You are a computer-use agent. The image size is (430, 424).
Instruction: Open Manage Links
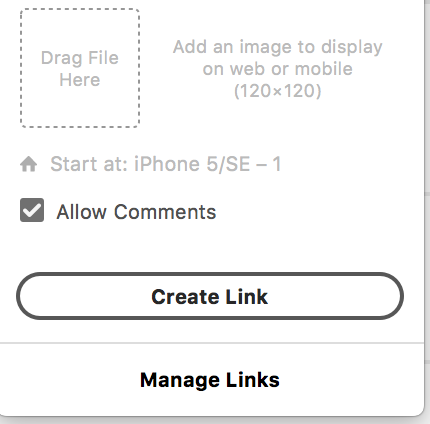pyautogui.click(x=210, y=380)
